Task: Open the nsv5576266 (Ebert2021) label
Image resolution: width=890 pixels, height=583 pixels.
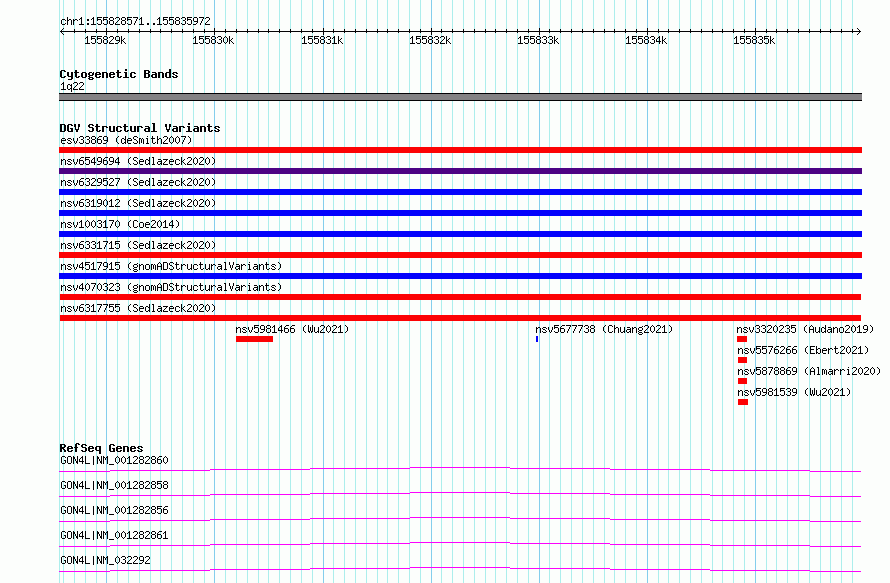Action: [x=803, y=350]
